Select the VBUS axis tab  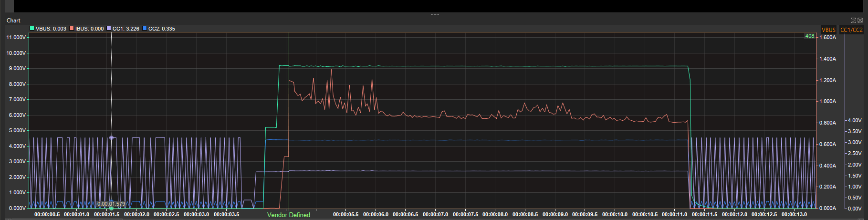point(828,30)
